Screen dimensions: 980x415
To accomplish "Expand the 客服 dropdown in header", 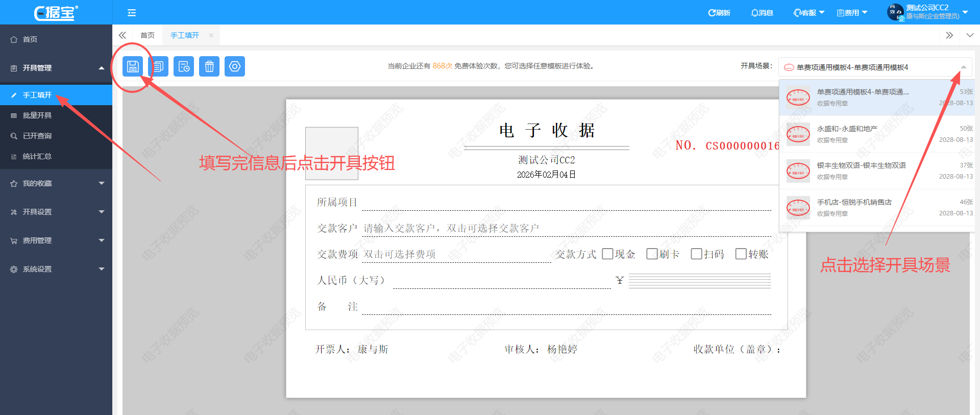I will (x=808, y=13).
